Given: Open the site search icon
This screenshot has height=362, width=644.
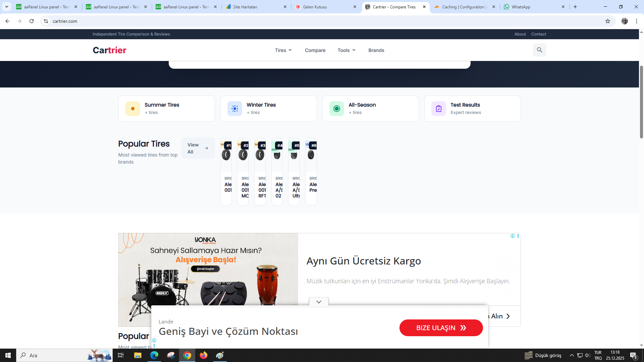Looking at the screenshot, I should click(x=539, y=50).
